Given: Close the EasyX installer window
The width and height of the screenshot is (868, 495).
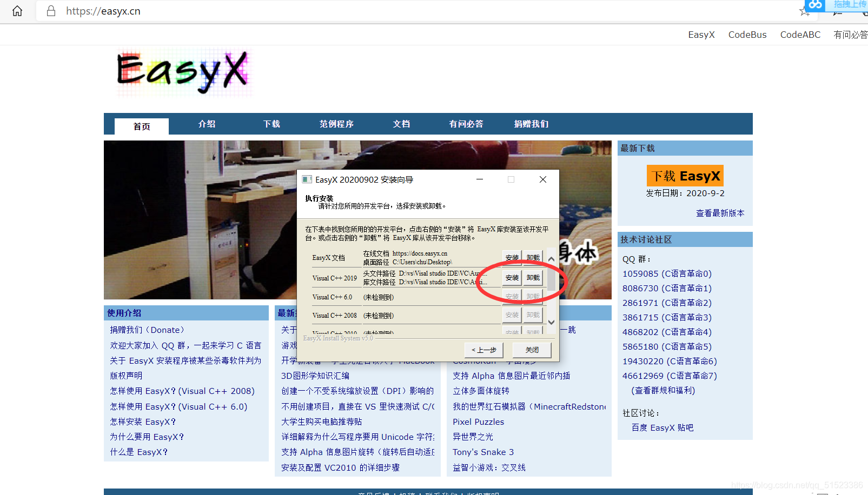Looking at the screenshot, I should tap(543, 179).
